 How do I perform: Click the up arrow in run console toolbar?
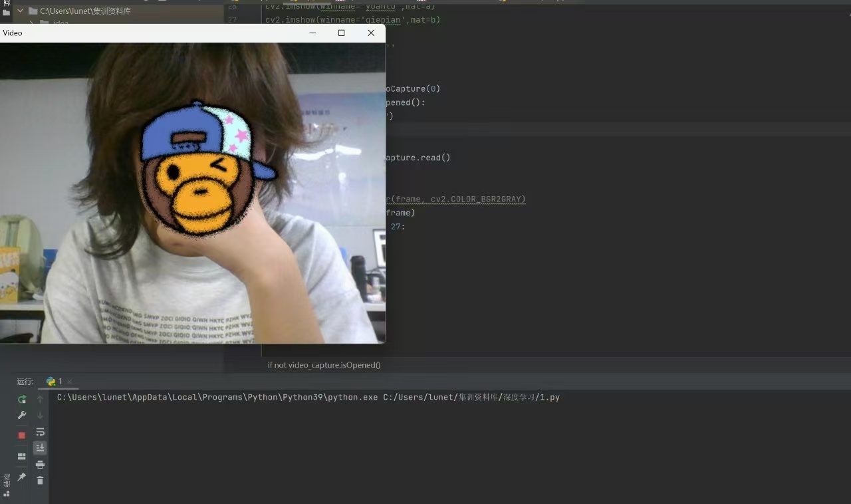point(40,399)
